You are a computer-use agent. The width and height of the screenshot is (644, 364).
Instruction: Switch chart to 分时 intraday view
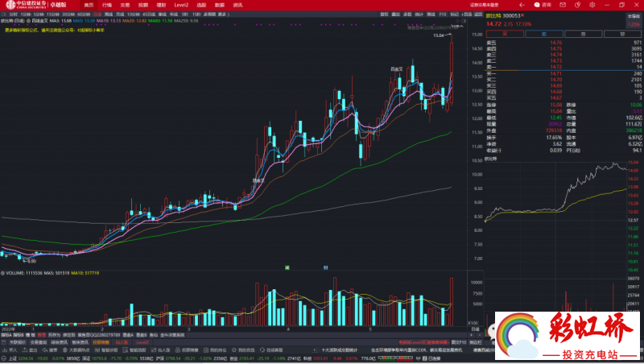click(x=14, y=14)
